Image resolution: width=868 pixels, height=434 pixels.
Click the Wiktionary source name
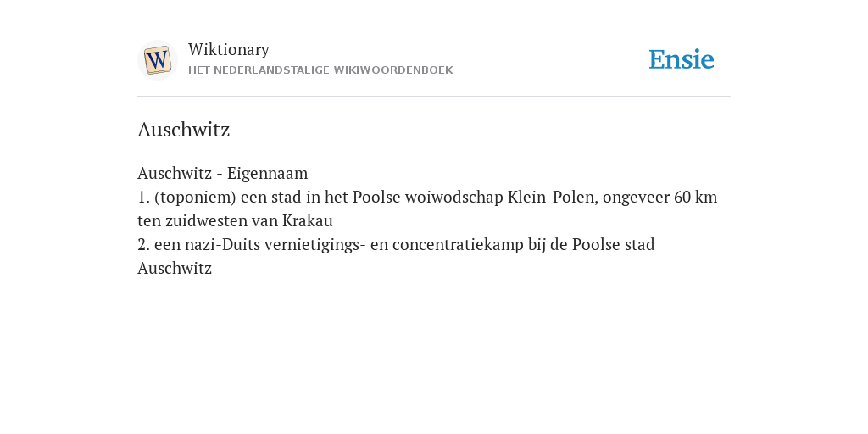(229, 49)
